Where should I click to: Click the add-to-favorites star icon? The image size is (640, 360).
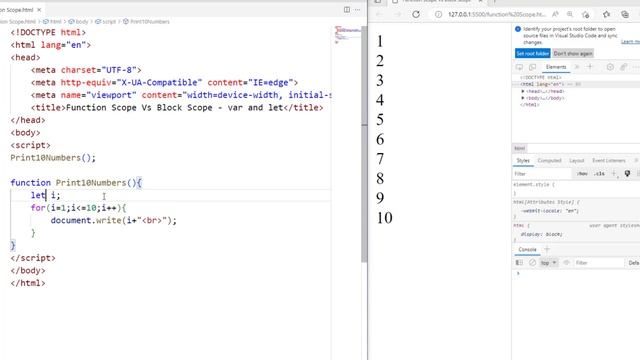[586, 14]
